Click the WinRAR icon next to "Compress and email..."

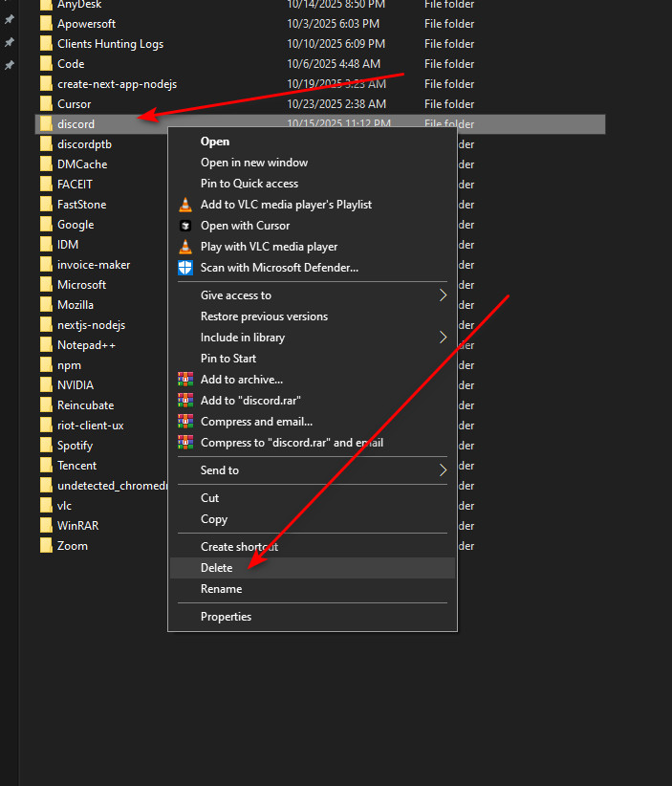pos(184,422)
